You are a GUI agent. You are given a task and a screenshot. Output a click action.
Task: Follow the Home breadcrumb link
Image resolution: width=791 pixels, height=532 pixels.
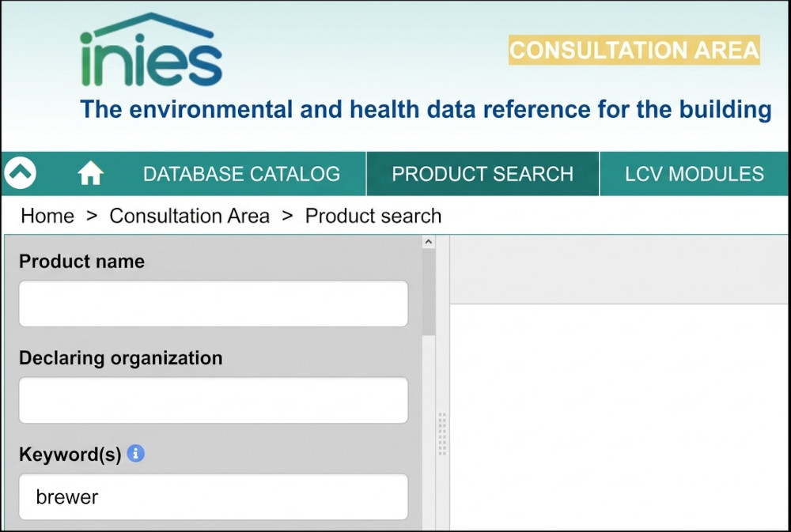[x=47, y=216]
